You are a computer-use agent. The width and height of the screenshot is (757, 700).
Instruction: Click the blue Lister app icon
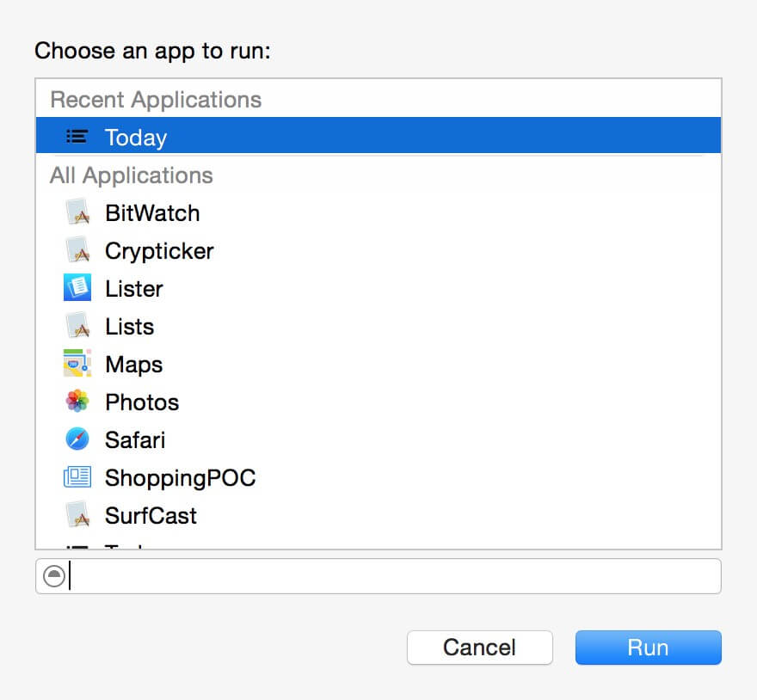coord(77,288)
